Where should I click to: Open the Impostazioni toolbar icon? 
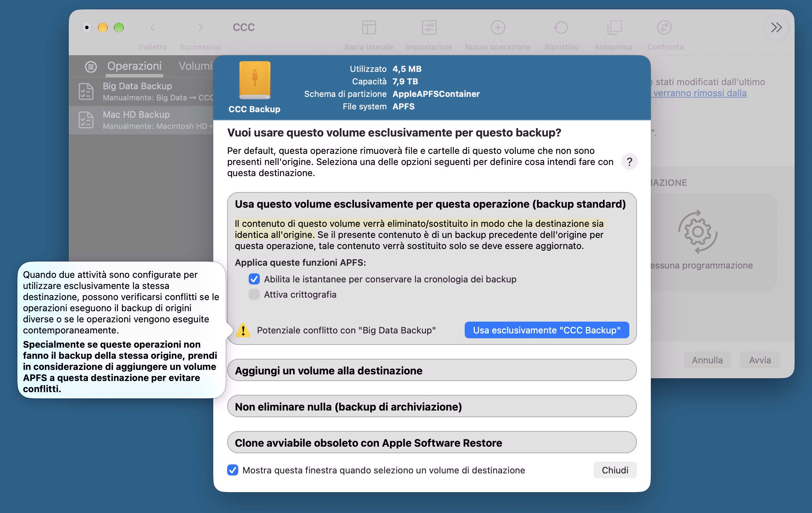(429, 27)
